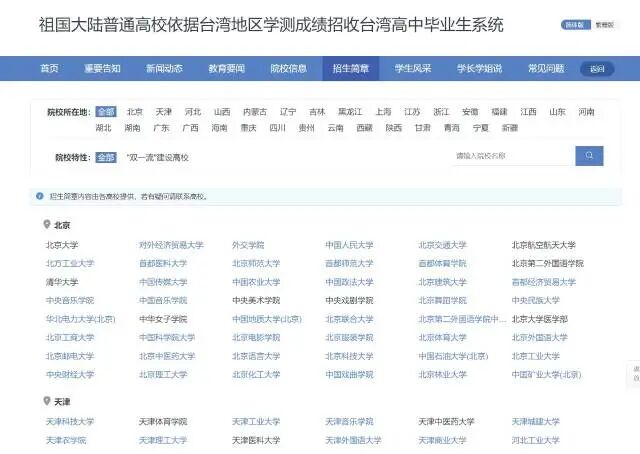640x454 pixels.
Task: Open 中国矿业大学(北京) link
Action: coord(547,374)
